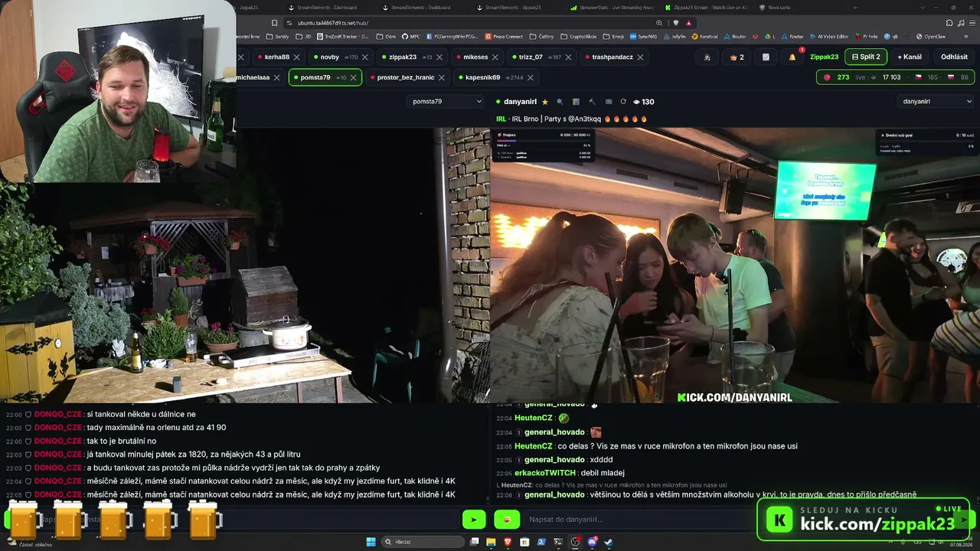Close the michaelaaa channel tab

pyautogui.click(x=277, y=77)
